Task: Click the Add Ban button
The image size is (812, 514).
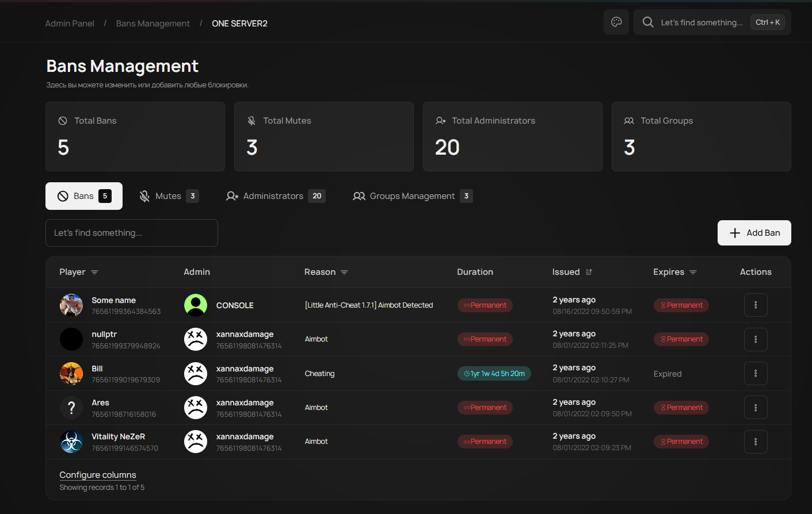Action: point(754,233)
